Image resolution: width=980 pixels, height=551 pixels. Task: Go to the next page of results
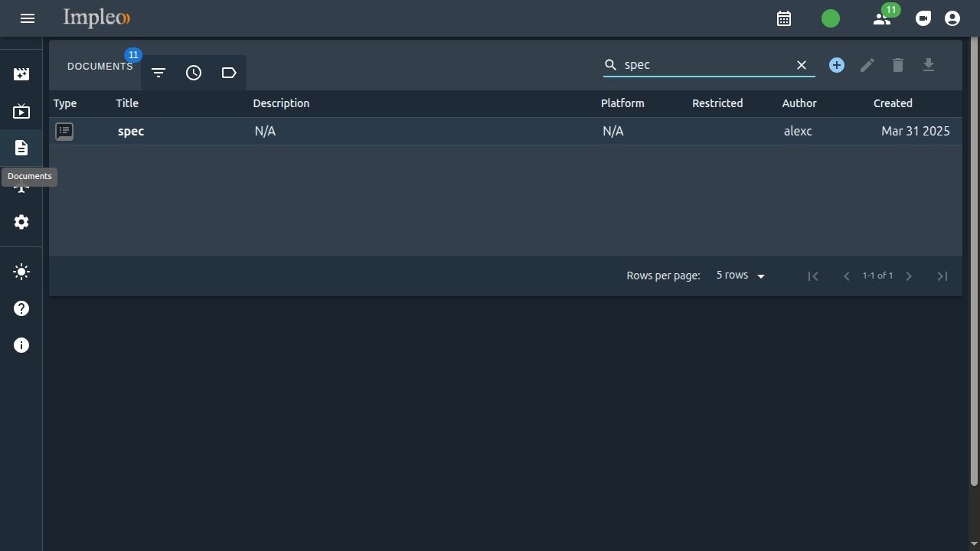909,276
